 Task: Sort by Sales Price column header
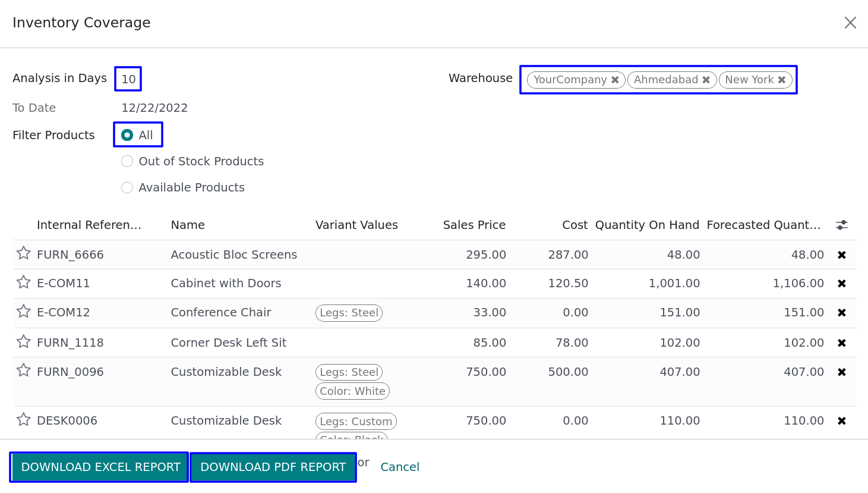coord(474,225)
